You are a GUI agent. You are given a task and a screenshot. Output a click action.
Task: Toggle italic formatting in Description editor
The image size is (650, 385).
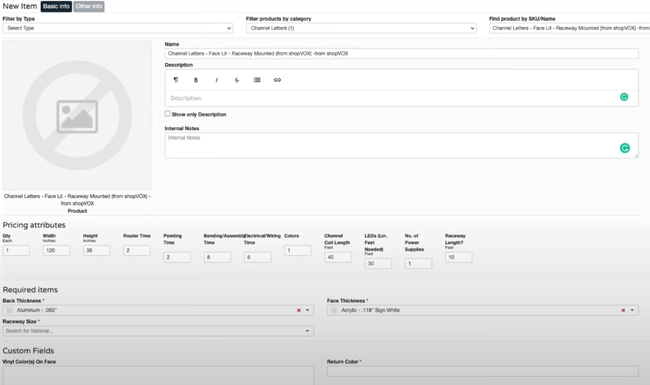tap(216, 80)
